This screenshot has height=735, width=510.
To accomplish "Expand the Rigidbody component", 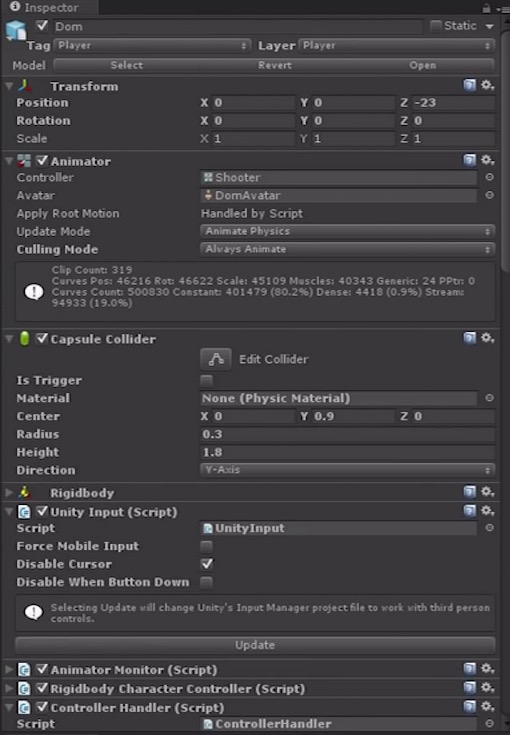I will [9, 492].
